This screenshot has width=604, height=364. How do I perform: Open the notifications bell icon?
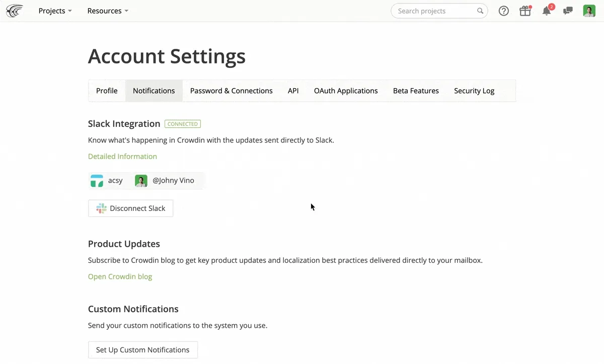click(x=547, y=11)
